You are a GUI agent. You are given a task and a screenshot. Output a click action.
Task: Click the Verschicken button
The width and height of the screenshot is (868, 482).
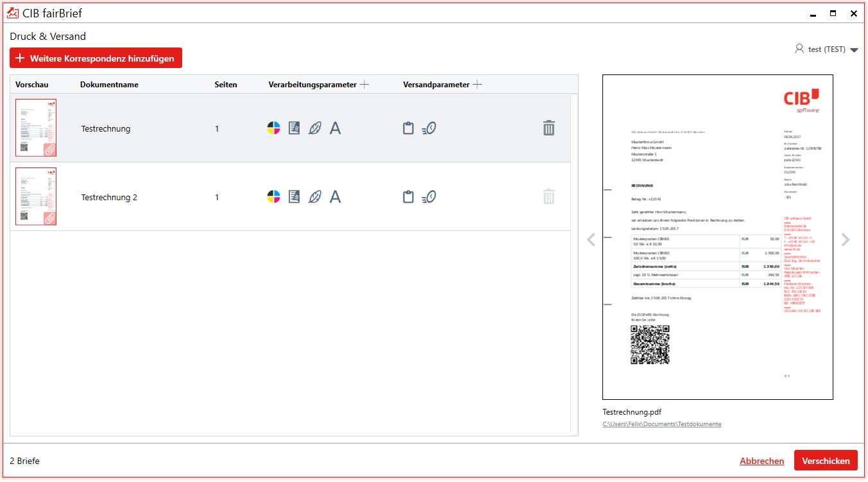826,460
